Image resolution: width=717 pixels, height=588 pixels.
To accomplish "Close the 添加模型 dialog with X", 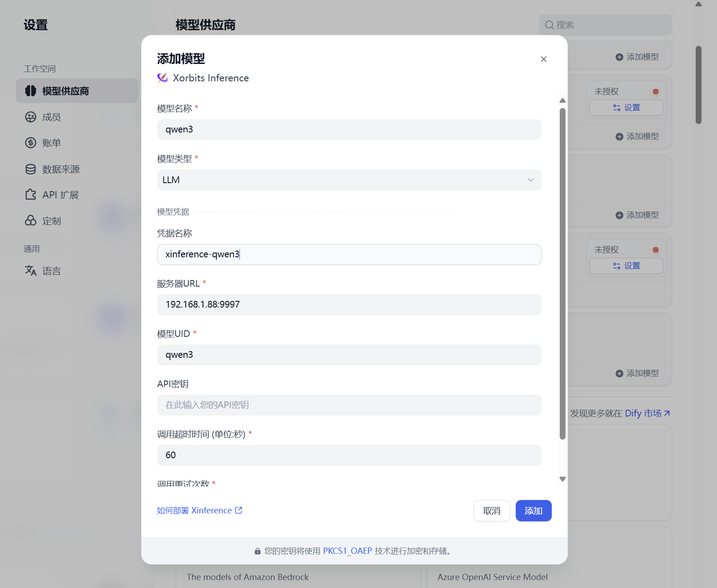I will [543, 59].
